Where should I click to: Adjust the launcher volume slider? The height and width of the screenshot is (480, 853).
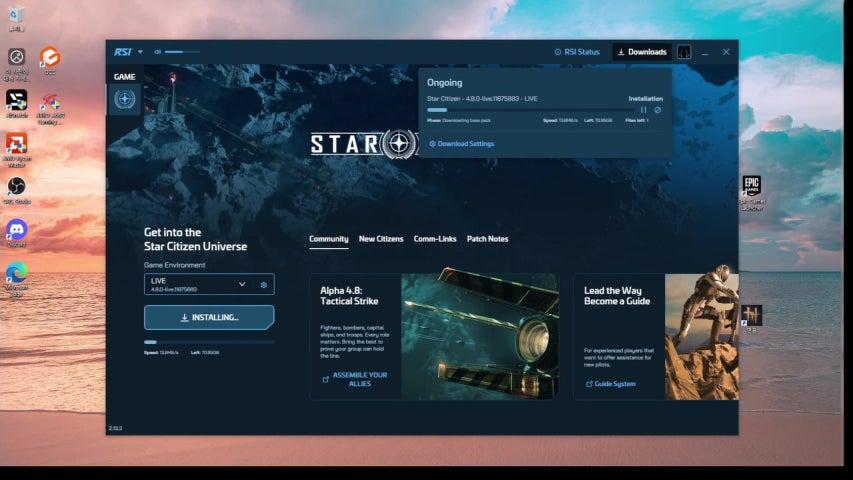coord(182,52)
